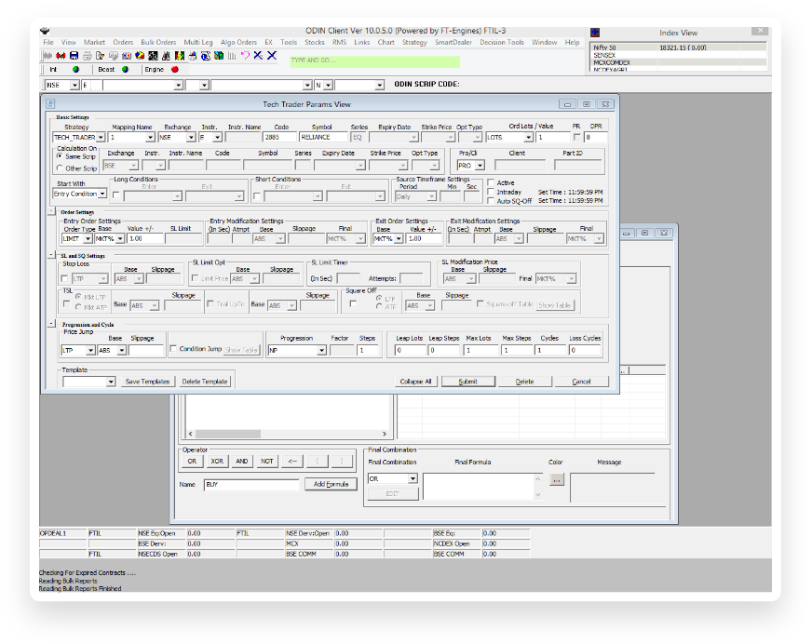The height and width of the screenshot is (644, 812).
Task: Insert the XOR operator
Action: 217,462
